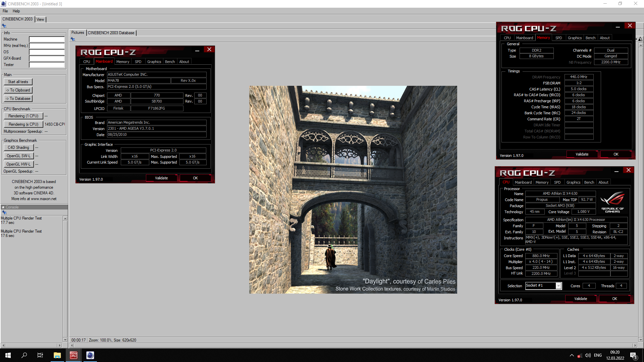Open Memory tab in Mainboard CPU-Z window
This screenshot has width=644, height=362.
pos(123,62)
